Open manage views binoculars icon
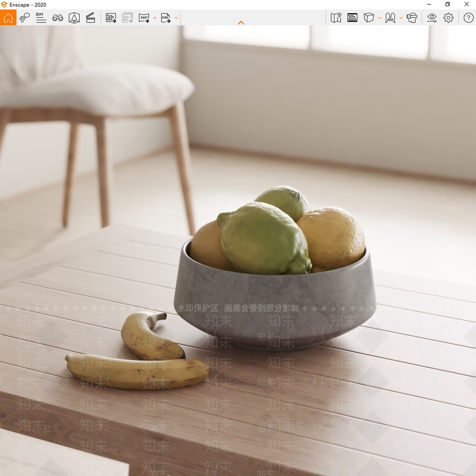Screen dimensions: 476x476 (57, 18)
